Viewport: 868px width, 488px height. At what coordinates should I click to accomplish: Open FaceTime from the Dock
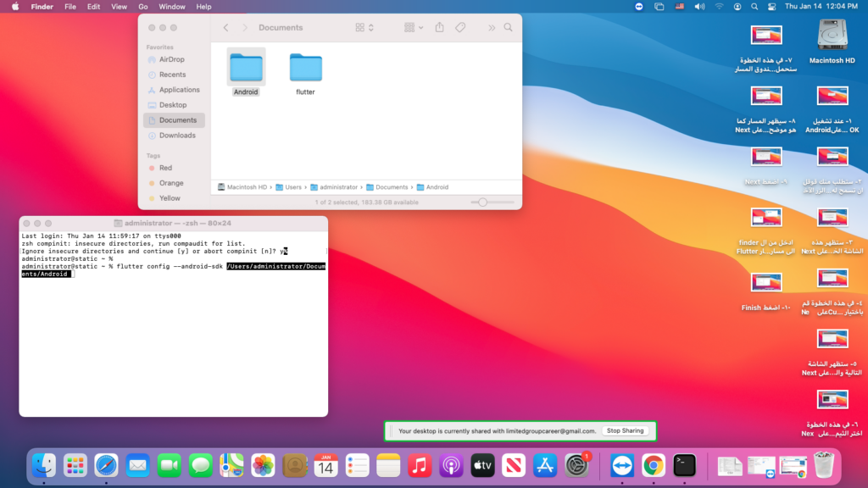point(169,465)
